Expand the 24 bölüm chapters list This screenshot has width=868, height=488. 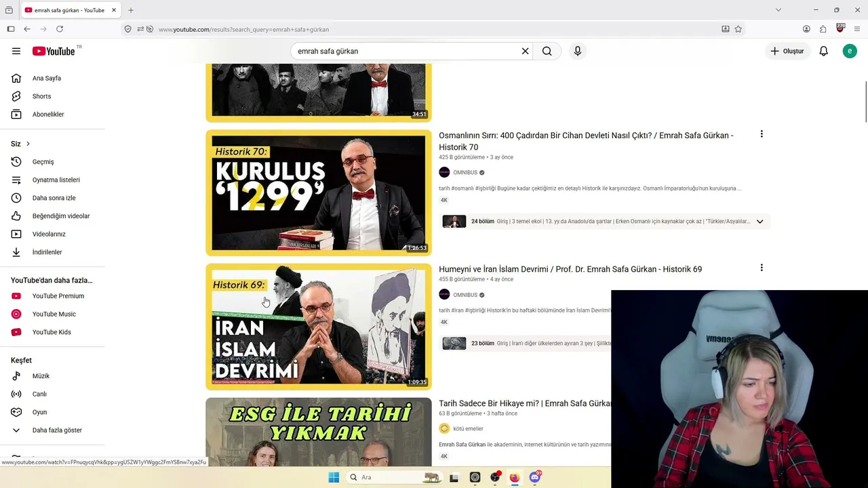coord(759,222)
